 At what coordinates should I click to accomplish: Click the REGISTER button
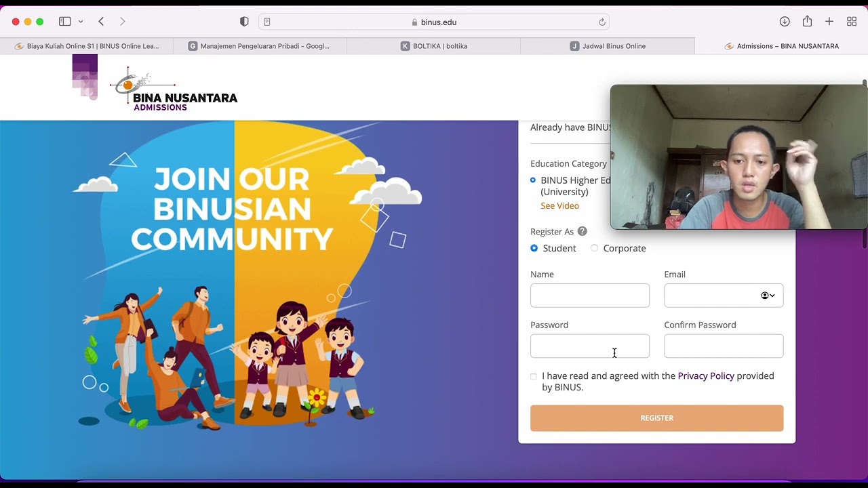click(656, 418)
